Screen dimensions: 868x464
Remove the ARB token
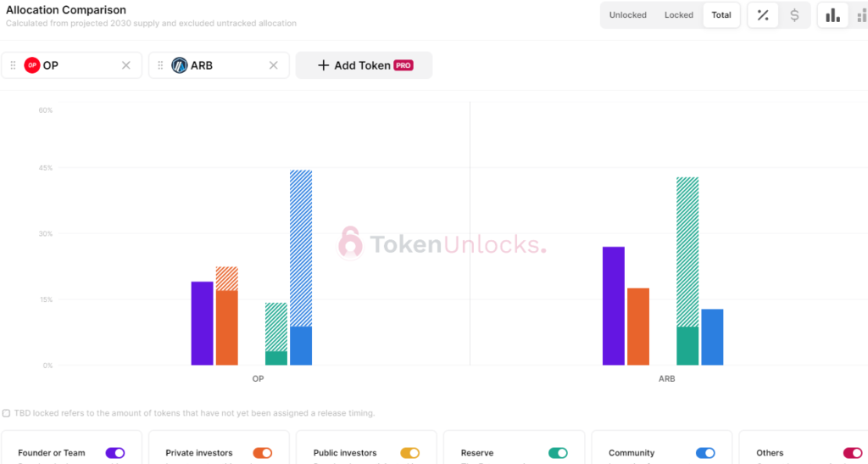[x=274, y=65]
